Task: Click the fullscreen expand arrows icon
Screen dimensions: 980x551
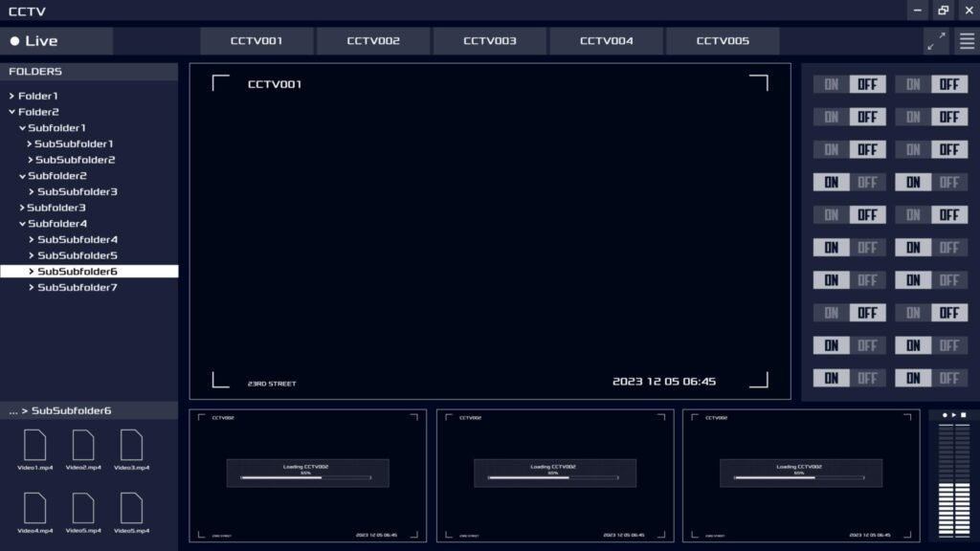Action: pos(936,41)
